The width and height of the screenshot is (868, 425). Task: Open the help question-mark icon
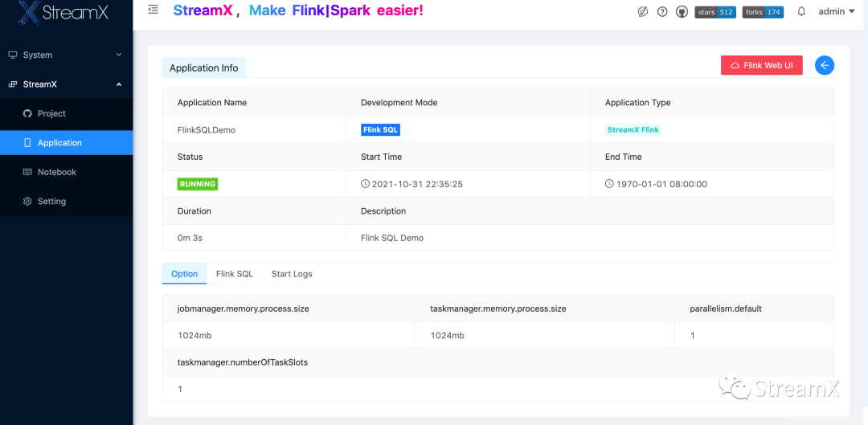click(x=662, y=11)
